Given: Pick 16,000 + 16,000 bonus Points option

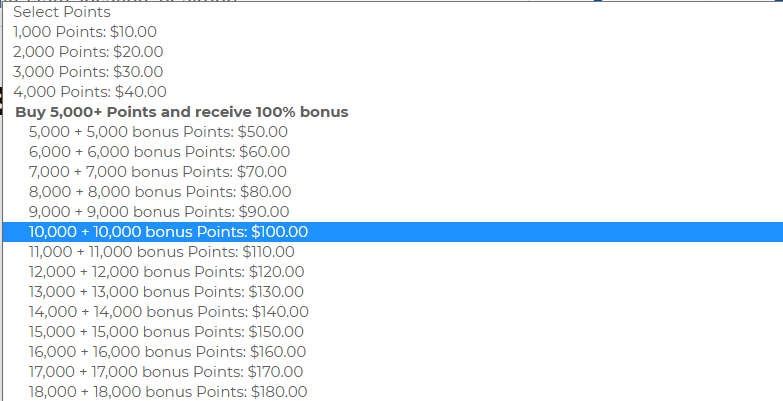Looking at the screenshot, I should [168, 352].
